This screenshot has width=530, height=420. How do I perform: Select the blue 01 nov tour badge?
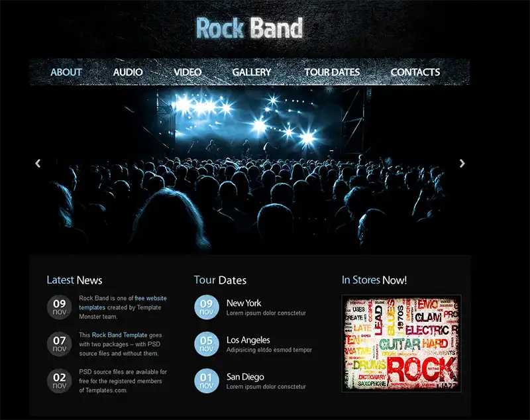coord(207,381)
